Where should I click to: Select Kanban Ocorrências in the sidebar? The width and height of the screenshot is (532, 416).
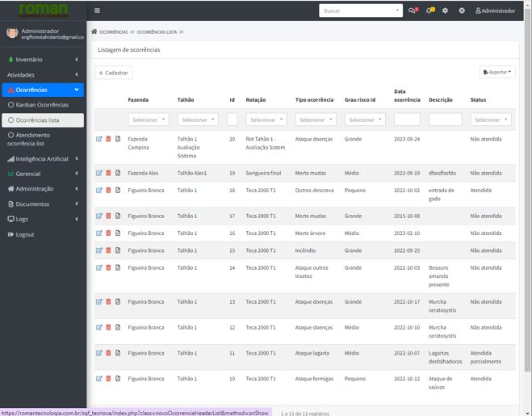[42, 105]
